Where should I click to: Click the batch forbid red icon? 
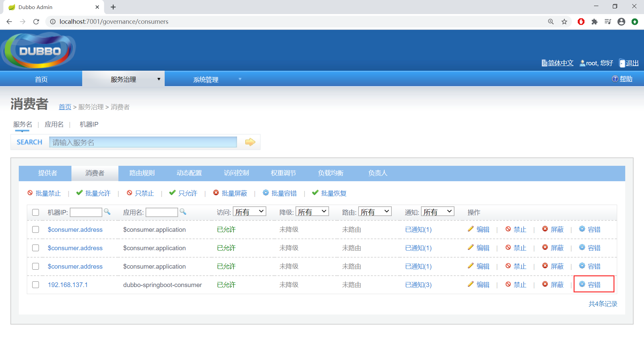click(30, 193)
